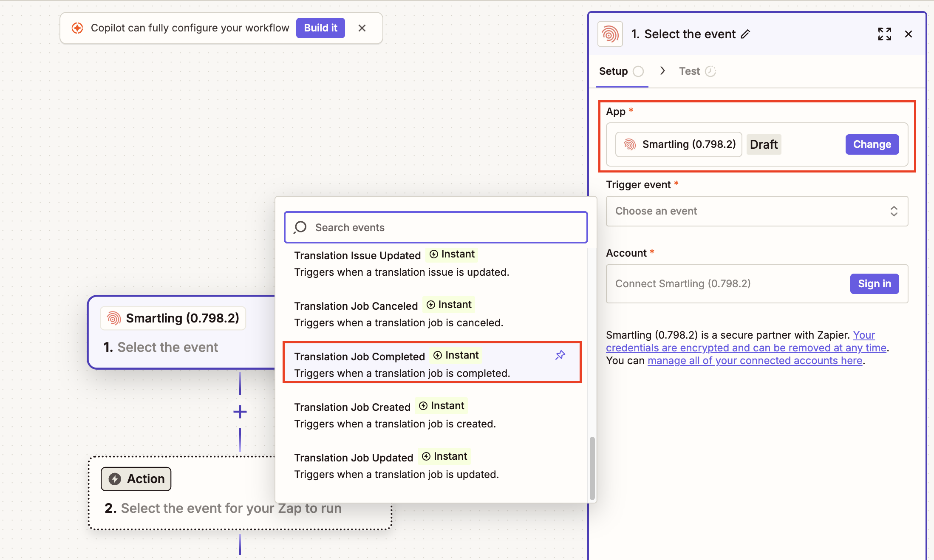Click the plus icon to add step
The width and height of the screenshot is (934, 560).
(x=240, y=412)
